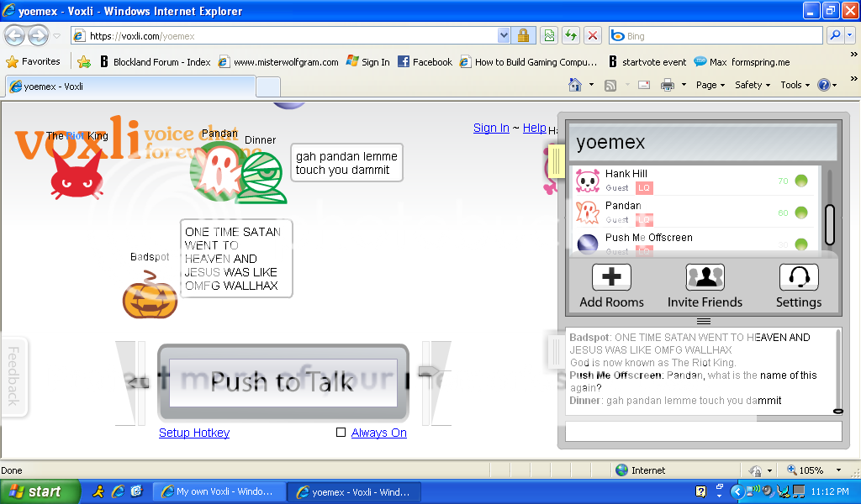This screenshot has height=504, width=861.
Task: Click Badspot's pumpkin avatar
Action: (150, 294)
